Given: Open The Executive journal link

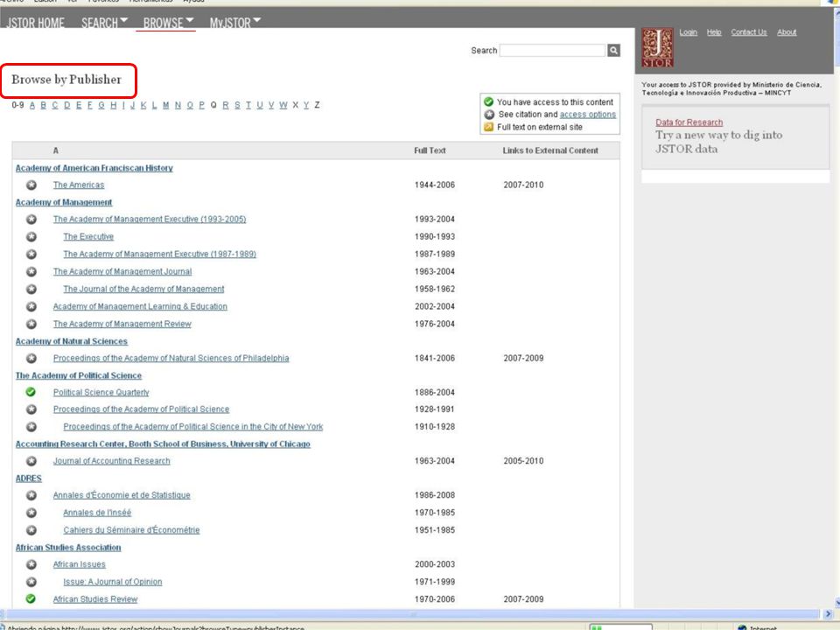Looking at the screenshot, I should (88, 236).
